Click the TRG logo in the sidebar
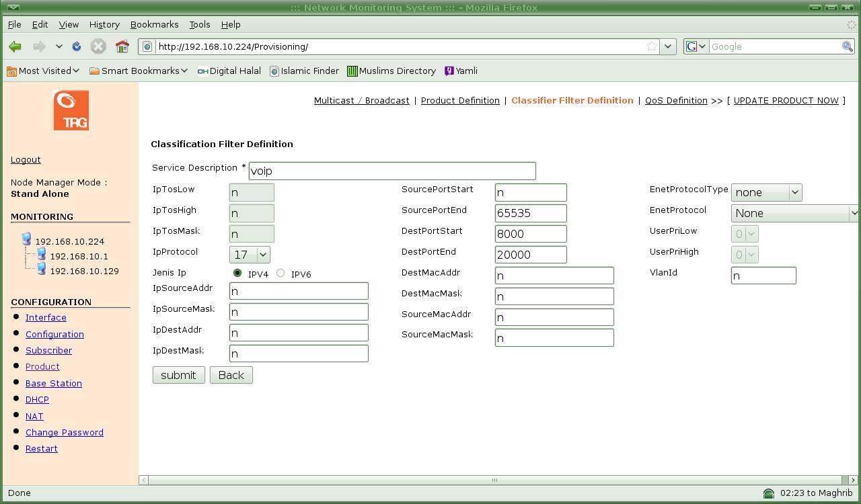This screenshot has width=861, height=504. click(71, 110)
